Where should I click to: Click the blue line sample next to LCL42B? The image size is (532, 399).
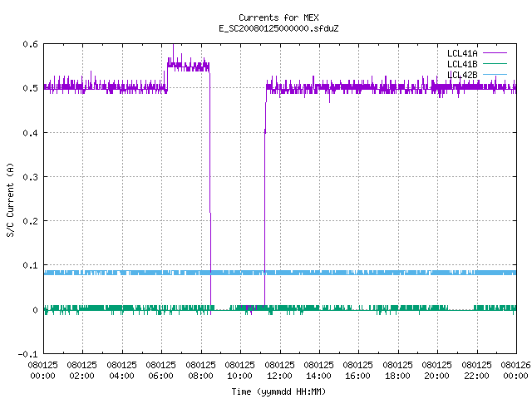tap(495, 74)
